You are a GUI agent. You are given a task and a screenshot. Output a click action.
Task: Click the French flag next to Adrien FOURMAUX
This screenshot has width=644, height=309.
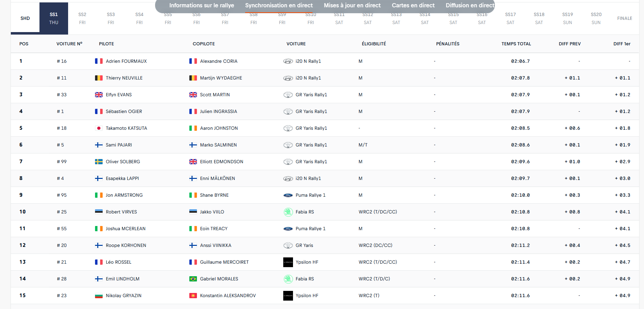(99, 61)
